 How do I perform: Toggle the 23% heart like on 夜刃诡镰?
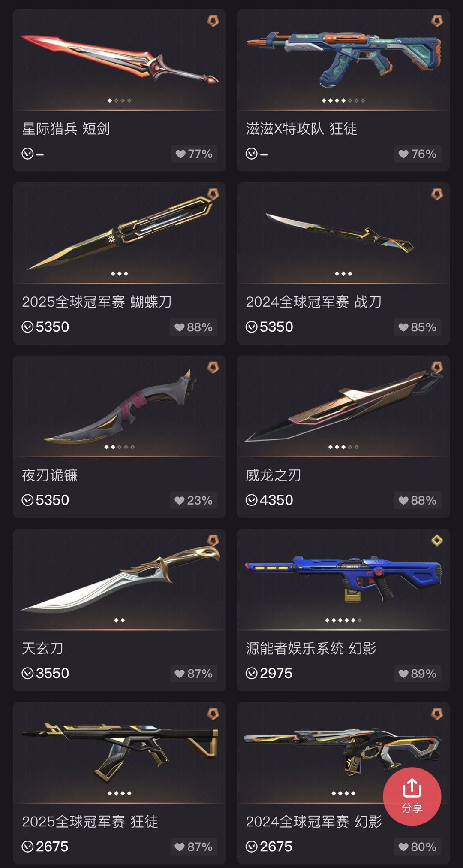click(193, 500)
